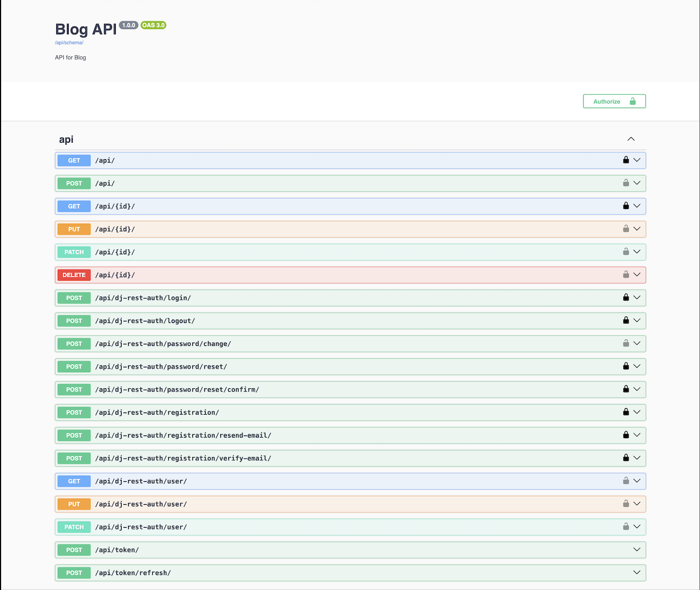Click the 1.0.0 version badge
Image resolution: width=700 pixels, height=590 pixels.
tap(129, 25)
